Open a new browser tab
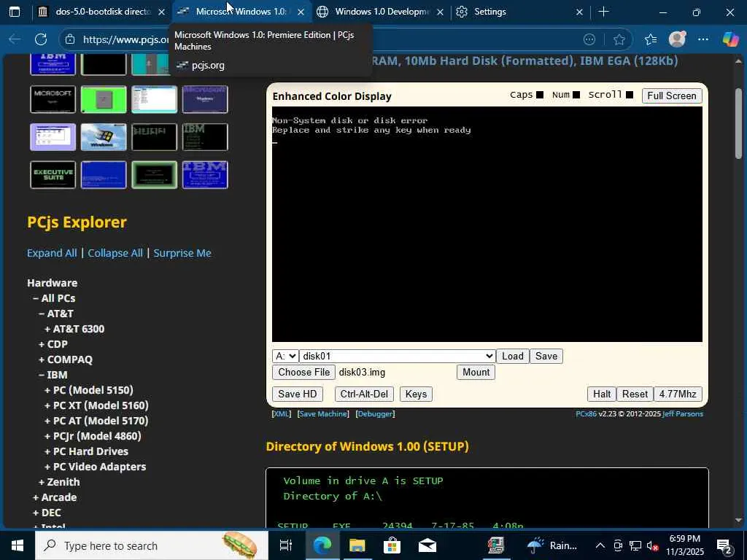 point(603,12)
